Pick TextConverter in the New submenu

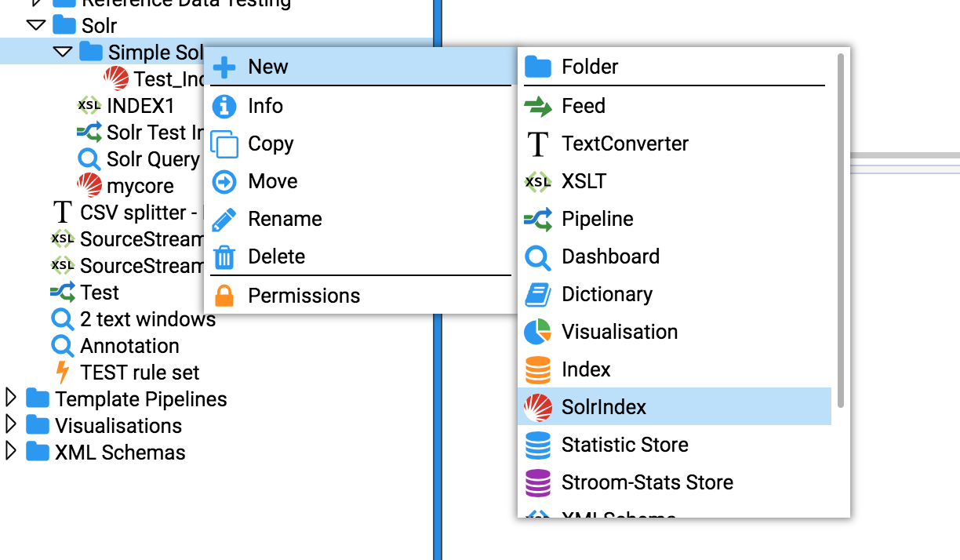click(624, 144)
